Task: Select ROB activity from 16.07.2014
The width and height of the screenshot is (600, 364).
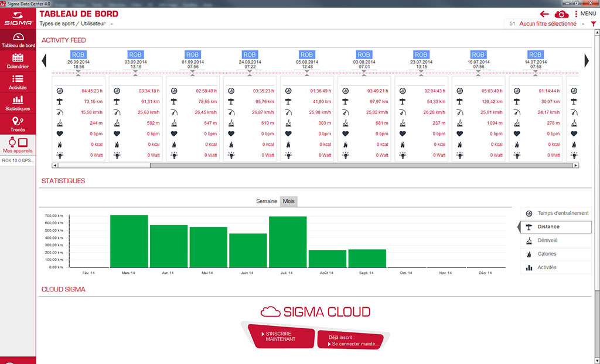Action: (478, 54)
